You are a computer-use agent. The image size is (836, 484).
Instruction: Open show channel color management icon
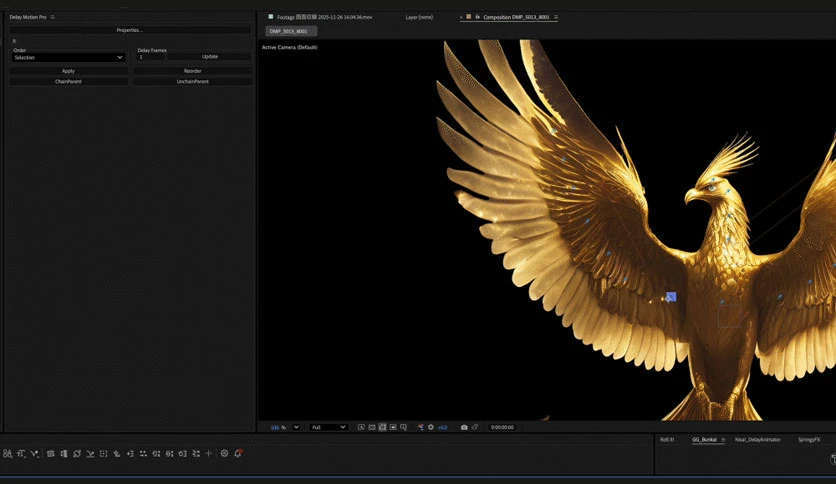421,427
